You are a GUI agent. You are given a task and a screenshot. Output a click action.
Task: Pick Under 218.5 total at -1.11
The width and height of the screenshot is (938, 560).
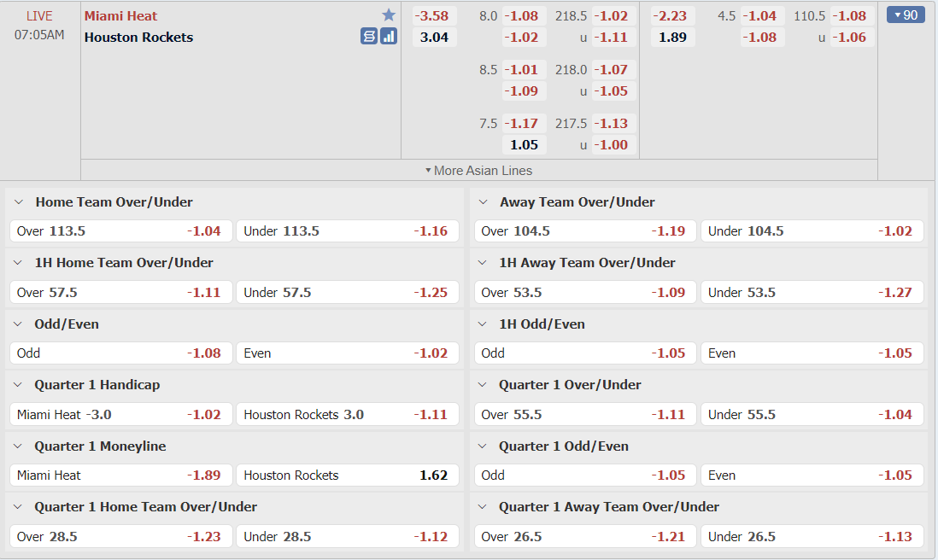[613, 37]
